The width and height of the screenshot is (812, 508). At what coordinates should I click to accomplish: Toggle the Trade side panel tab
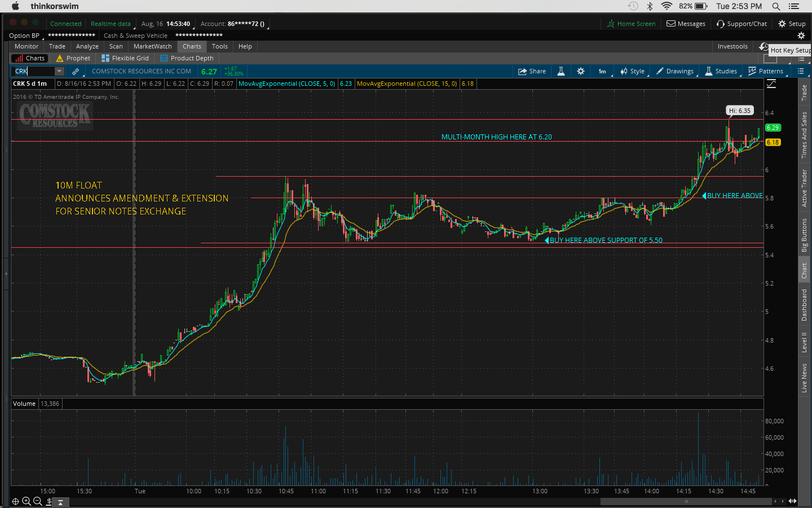(x=804, y=93)
